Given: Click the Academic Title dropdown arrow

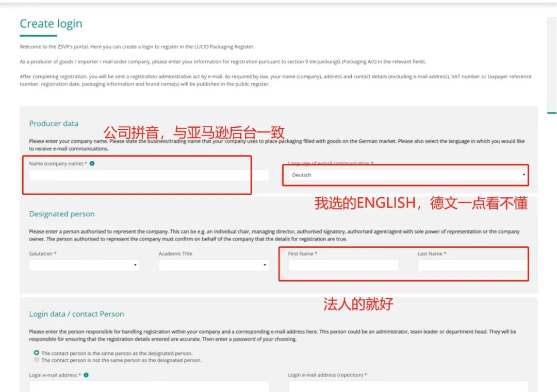Looking at the screenshot, I should 265,265.
